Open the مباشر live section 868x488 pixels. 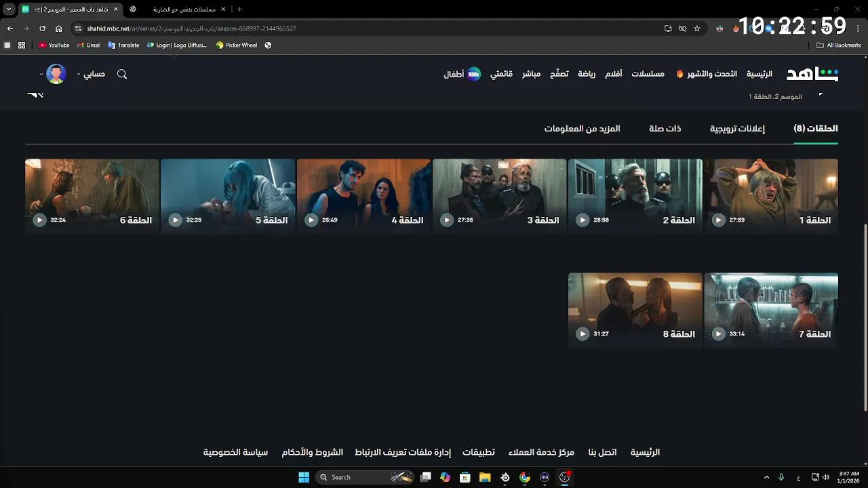[531, 74]
